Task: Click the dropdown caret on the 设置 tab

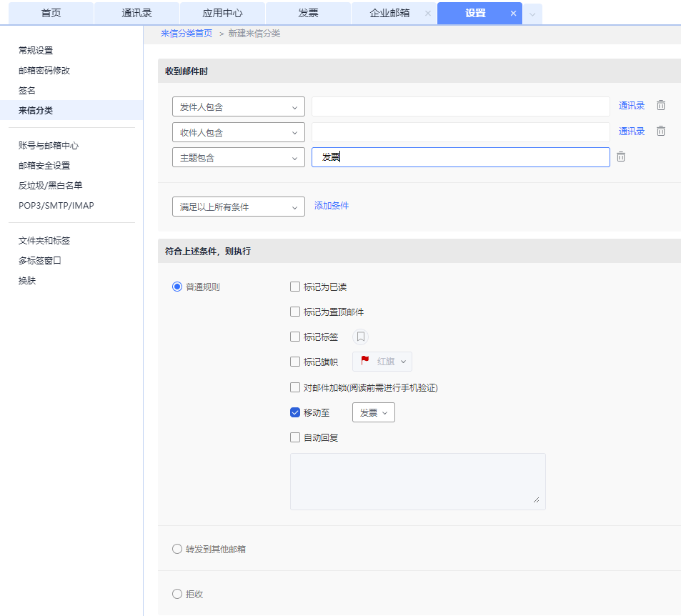Action: (532, 13)
